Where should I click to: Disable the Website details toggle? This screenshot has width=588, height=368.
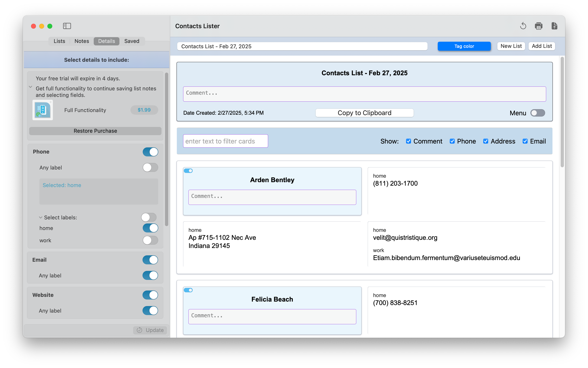coord(150,295)
